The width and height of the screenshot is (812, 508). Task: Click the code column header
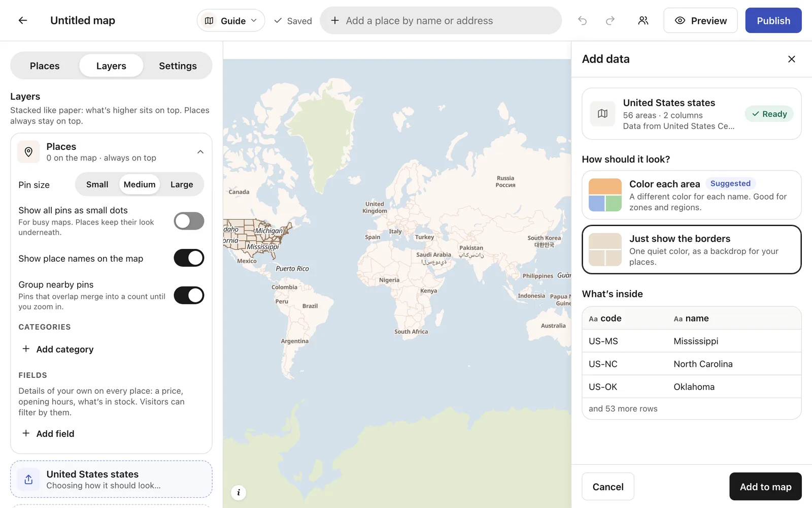(605, 319)
